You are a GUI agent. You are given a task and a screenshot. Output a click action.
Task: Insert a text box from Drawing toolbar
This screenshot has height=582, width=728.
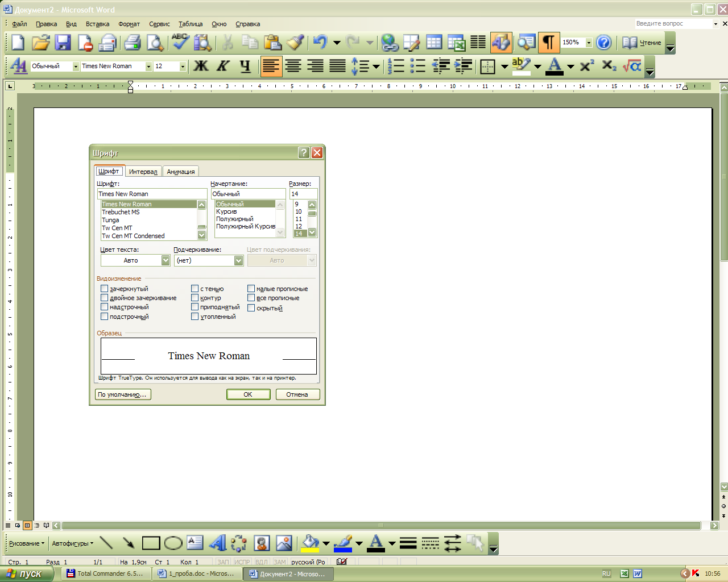click(x=195, y=543)
